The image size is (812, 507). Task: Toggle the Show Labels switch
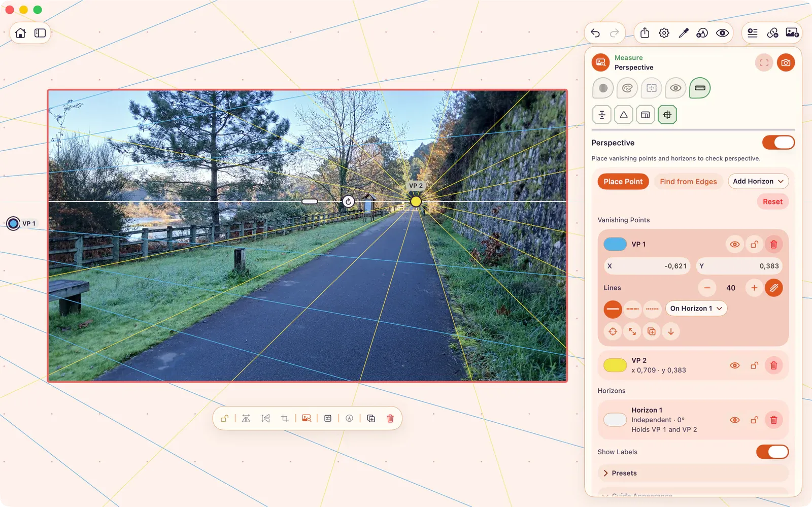pos(772,452)
